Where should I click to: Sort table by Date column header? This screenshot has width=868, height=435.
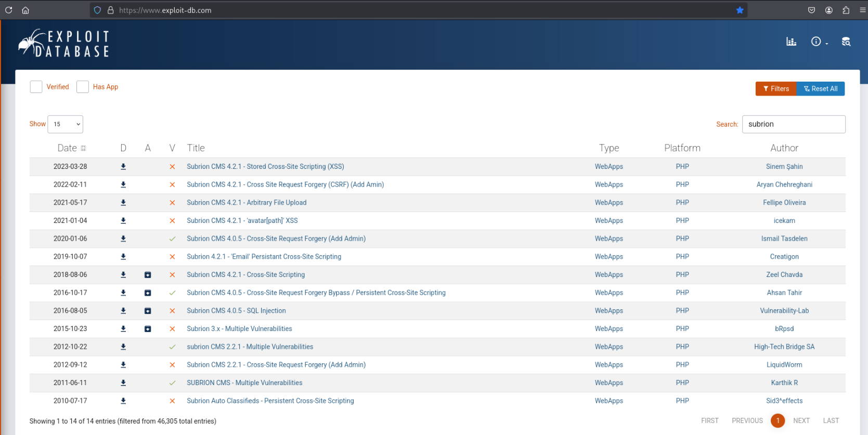coord(71,148)
